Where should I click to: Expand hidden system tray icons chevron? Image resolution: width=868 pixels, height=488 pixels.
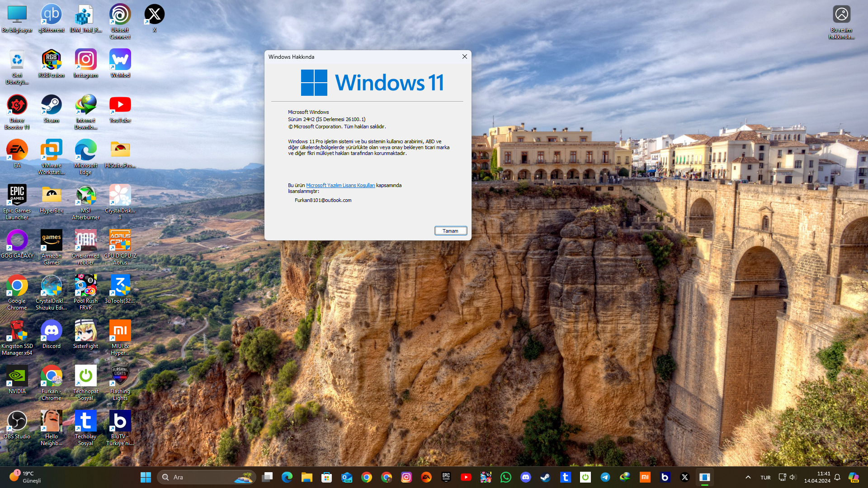pyautogui.click(x=748, y=477)
